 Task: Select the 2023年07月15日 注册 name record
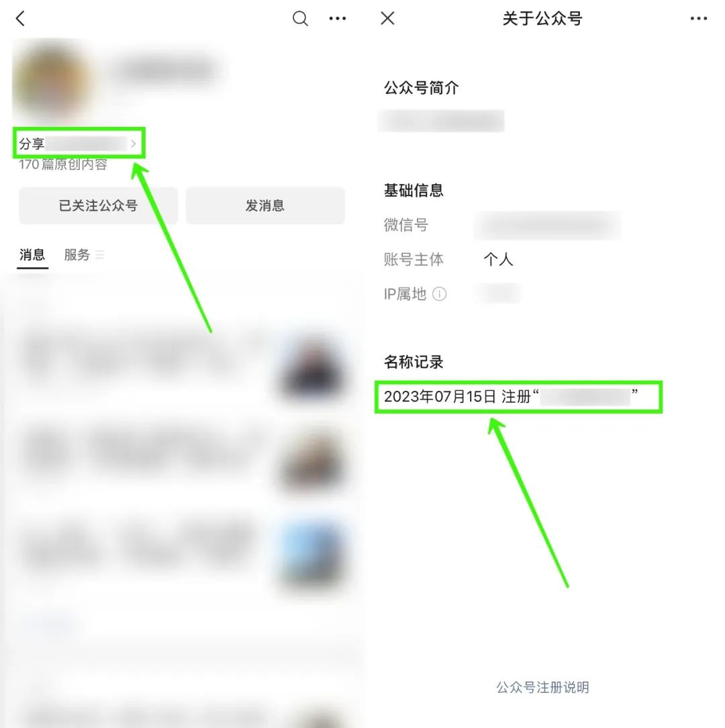pos(518,397)
